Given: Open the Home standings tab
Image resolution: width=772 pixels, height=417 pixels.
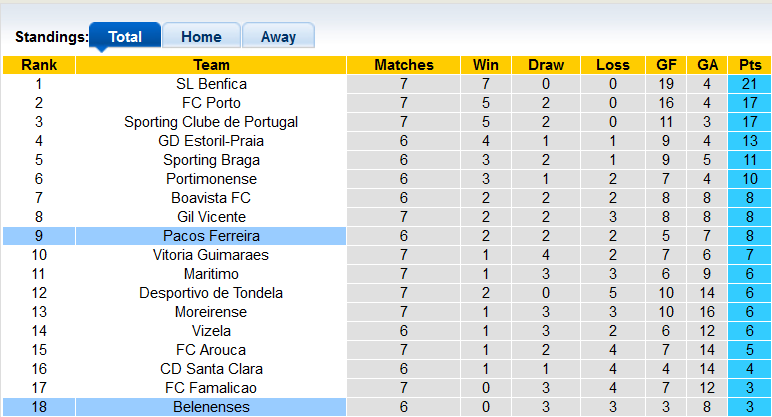Looking at the screenshot, I should (201, 37).
